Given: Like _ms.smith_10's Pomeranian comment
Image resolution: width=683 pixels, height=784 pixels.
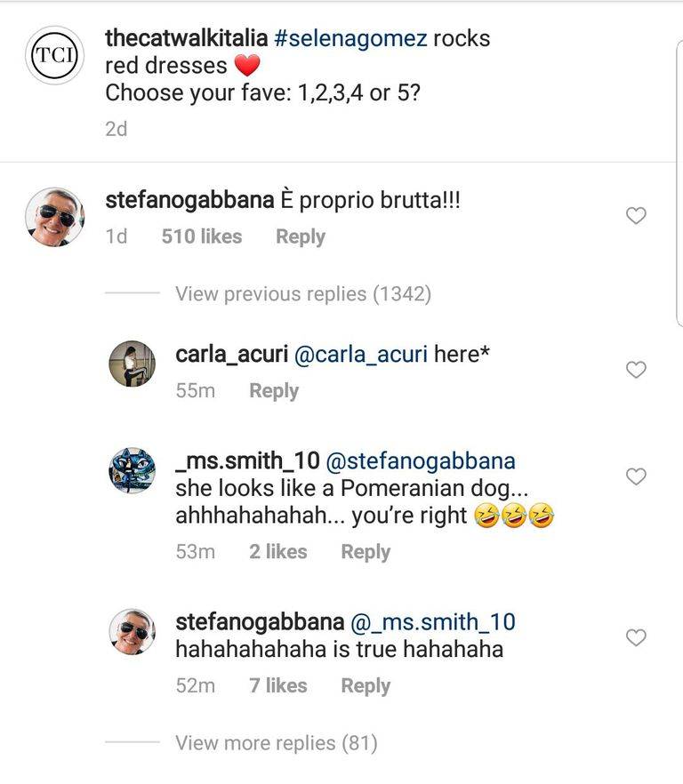Looking at the screenshot, I should click(x=636, y=476).
